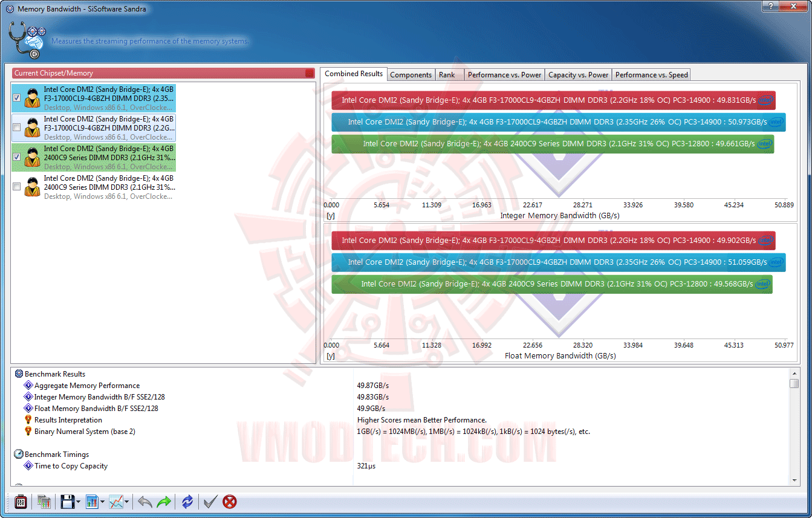Click user avatar on green-highlighted 2400C9 entry

pos(33,158)
